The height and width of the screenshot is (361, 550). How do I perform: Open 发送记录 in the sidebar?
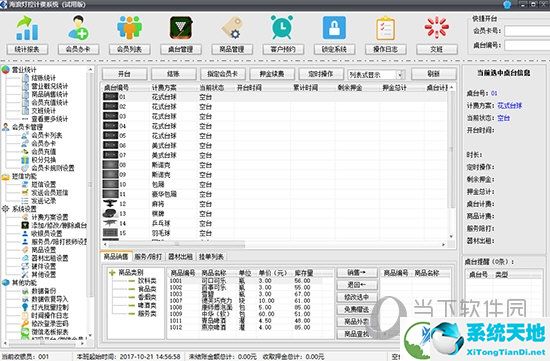(43, 201)
